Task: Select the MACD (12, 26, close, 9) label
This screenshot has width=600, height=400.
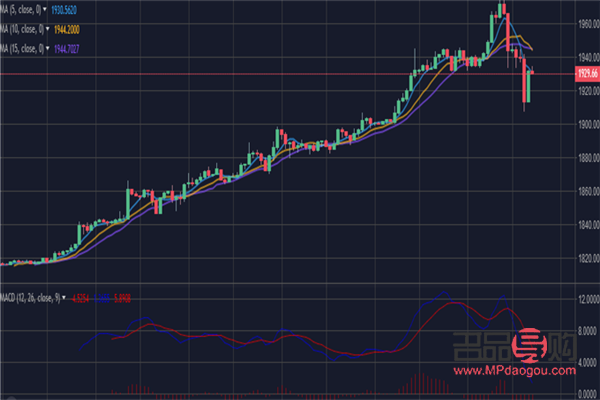Action: [30, 298]
